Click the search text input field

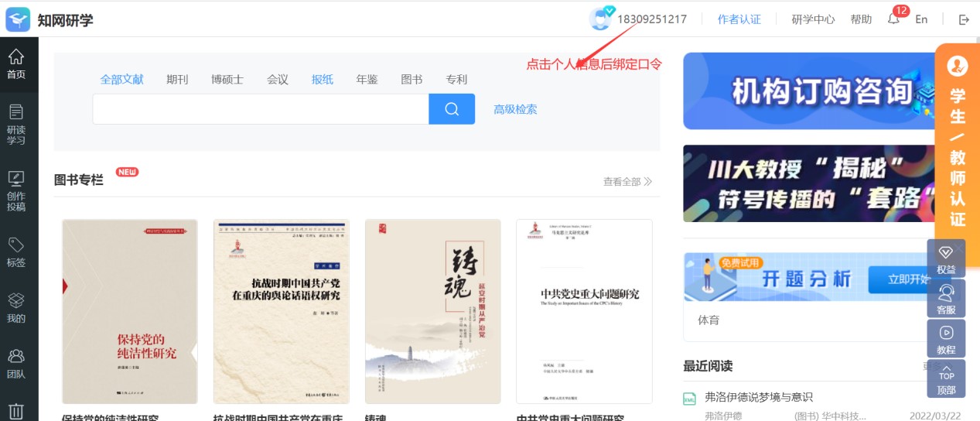click(261, 109)
